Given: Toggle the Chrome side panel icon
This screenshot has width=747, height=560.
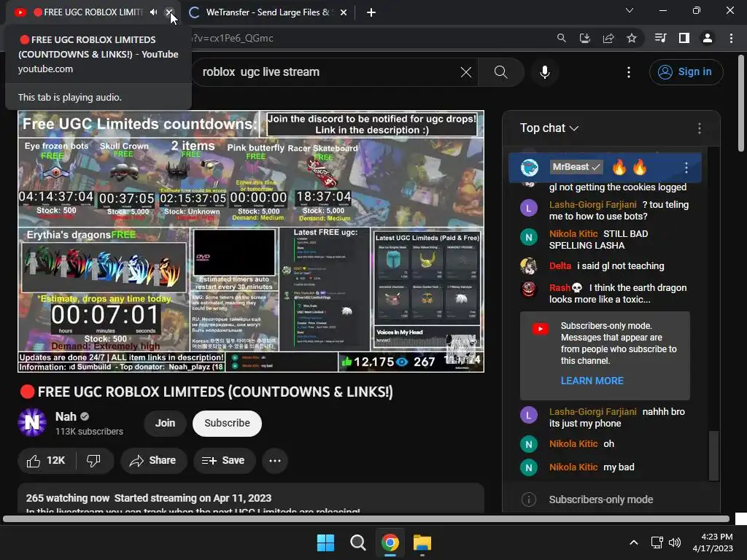Looking at the screenshot, I should [684, 38].
